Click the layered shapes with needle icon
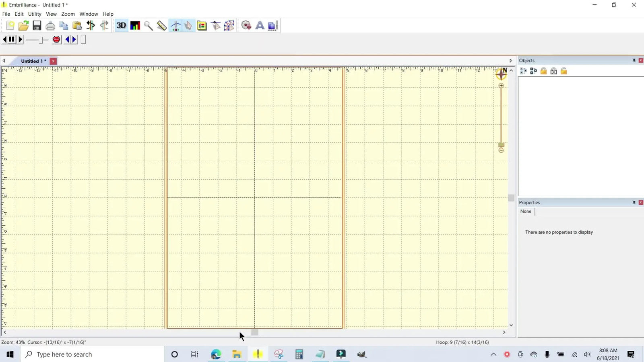The width and height of the screenshot is (644, 362). pos(273,26)
